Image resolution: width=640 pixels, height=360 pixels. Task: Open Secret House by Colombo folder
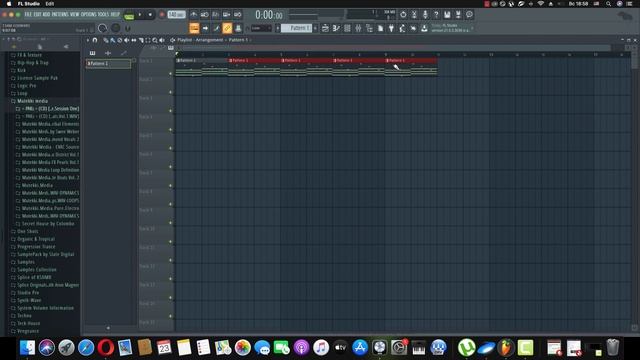pyautogui.click(x=48, y=224)
